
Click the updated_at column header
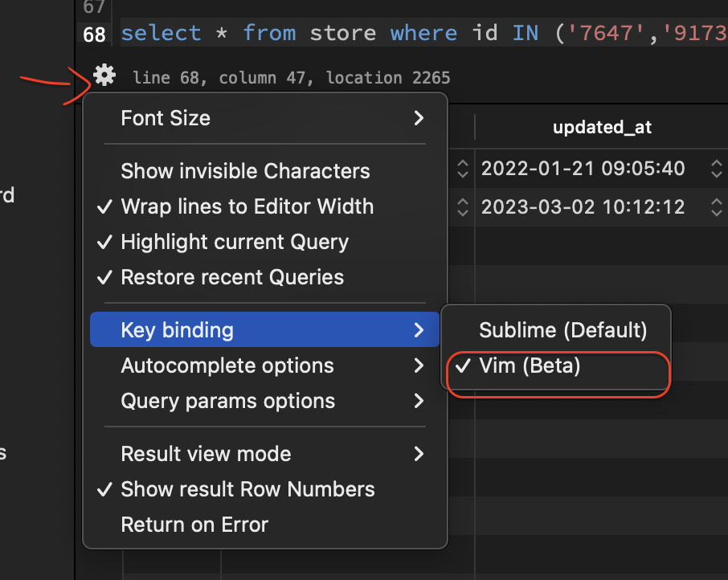coord(602,127)
